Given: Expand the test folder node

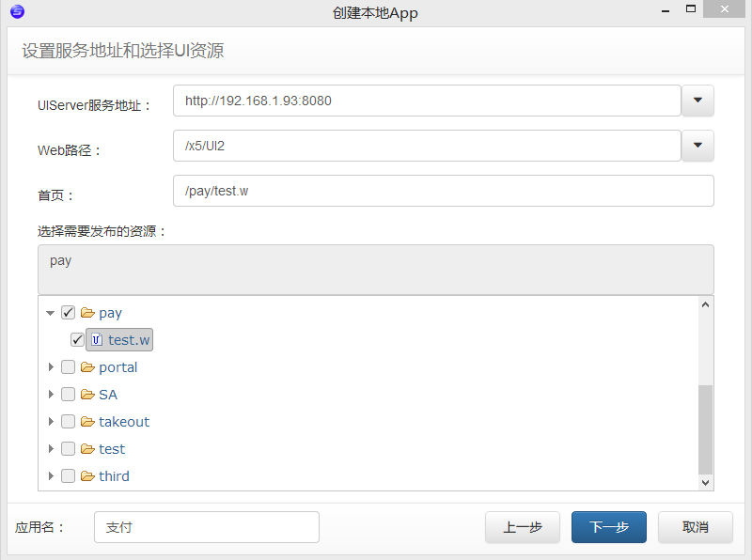Looking at the screenshot, I should [x=51, y=449].
